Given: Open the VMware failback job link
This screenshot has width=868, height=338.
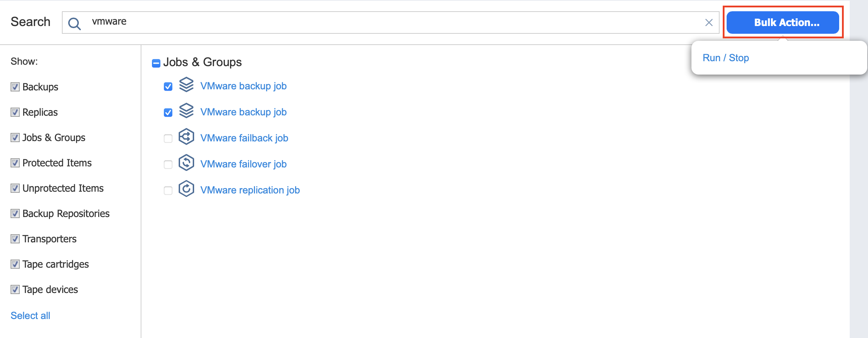Looking at the screenshot, I should (244, 138).
